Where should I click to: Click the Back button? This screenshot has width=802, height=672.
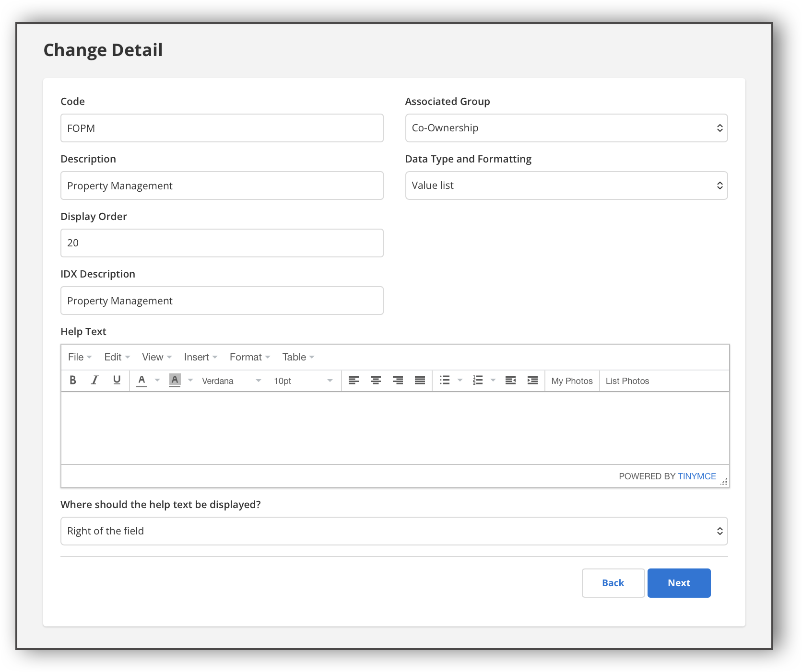[613, 583]
